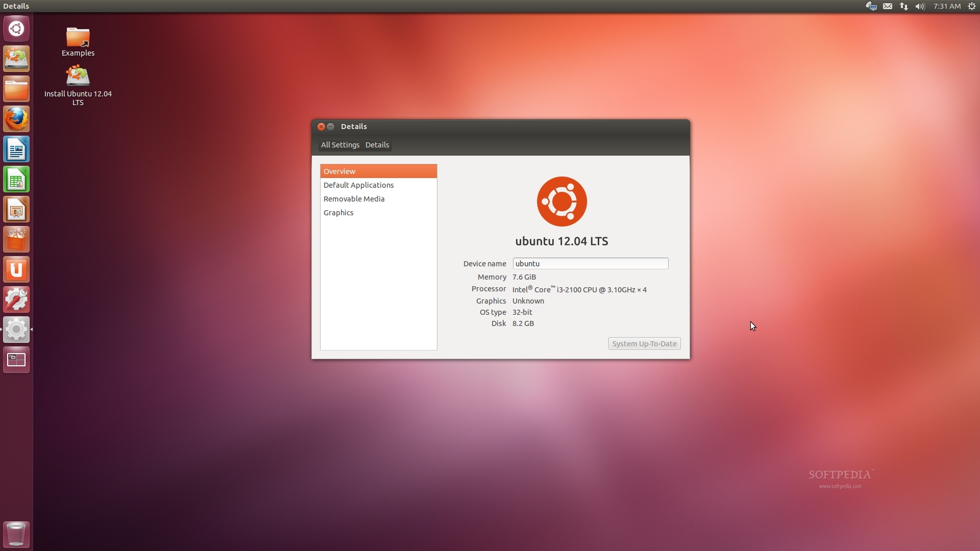Minimize the Details window
Viewport: 980px width, 551px height.
[331, 127]
